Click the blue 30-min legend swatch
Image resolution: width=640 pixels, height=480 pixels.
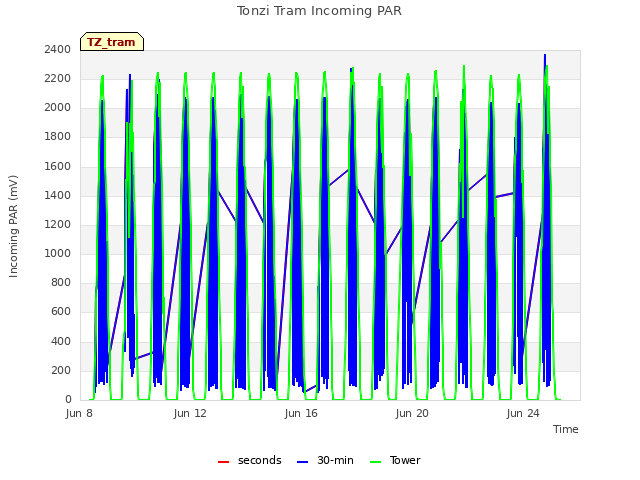(x=302, y=462)
